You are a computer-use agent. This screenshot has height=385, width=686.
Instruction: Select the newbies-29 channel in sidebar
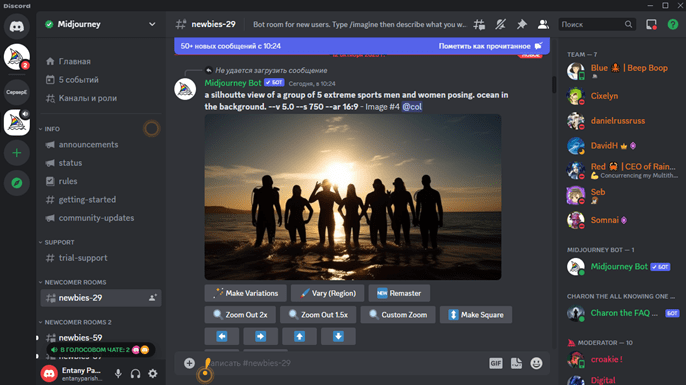[x=101, y=298]
